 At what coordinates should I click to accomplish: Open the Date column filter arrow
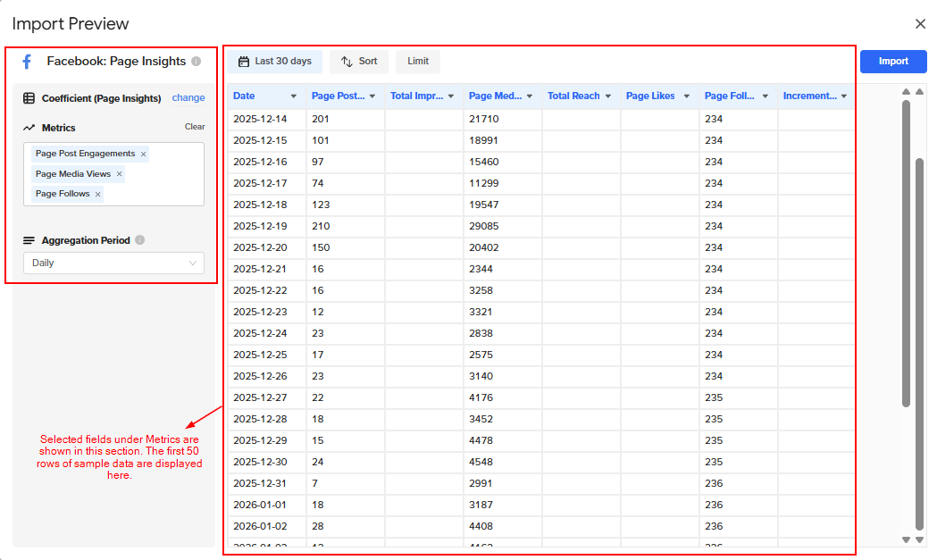click(293, 96)
